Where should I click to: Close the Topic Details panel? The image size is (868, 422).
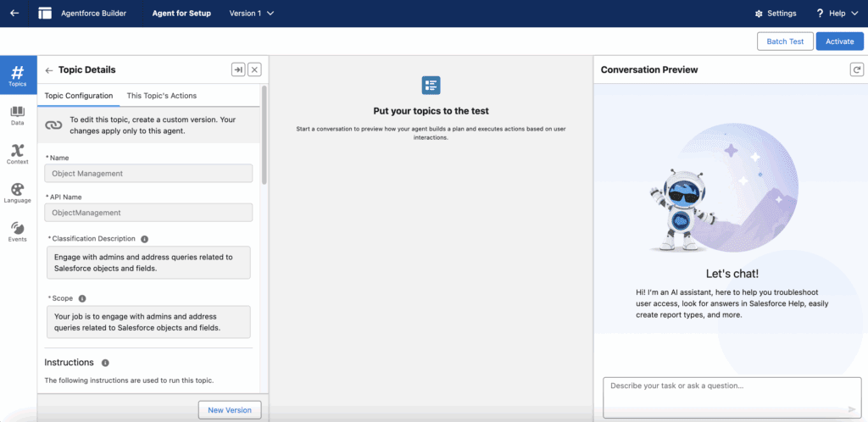tap(254, 69)
